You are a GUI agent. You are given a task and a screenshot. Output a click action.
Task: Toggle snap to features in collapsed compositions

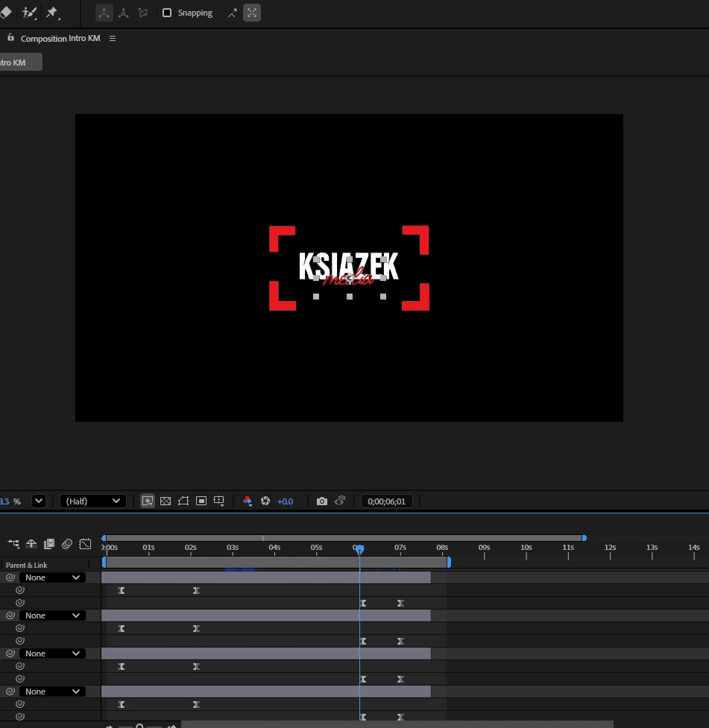pyautogui.click(x=252, y=13)
